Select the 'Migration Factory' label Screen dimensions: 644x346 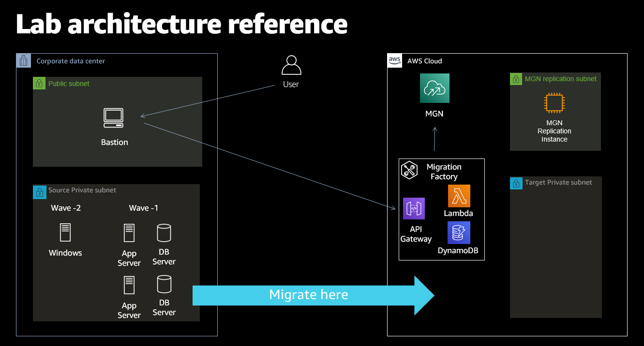[444, 172]
